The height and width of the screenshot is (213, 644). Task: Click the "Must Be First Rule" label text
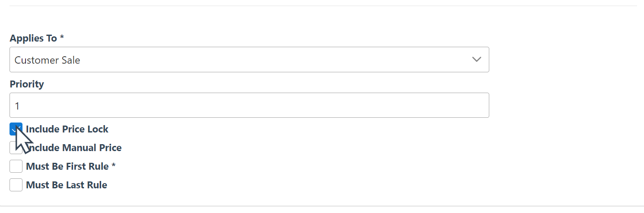point(67,166)
